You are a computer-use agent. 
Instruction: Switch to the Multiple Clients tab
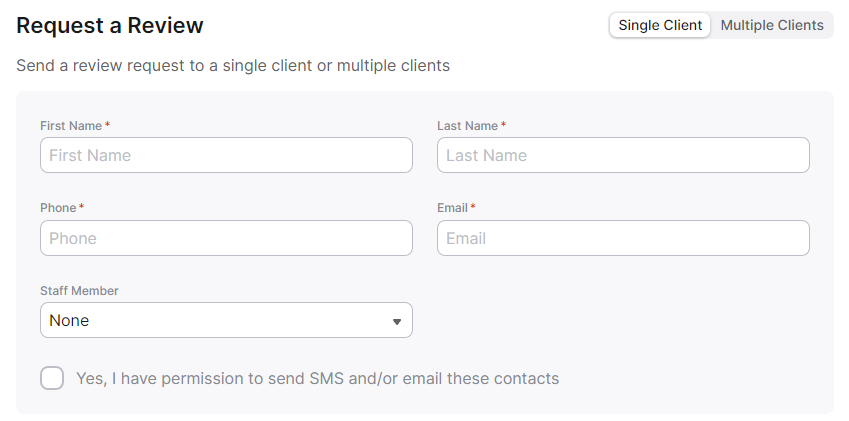(772, 25)
